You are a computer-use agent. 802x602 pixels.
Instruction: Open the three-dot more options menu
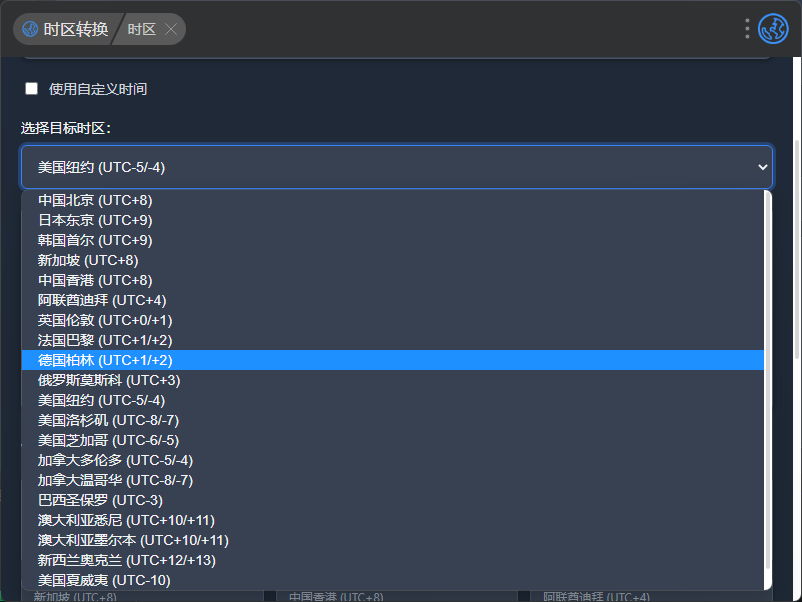747,29
